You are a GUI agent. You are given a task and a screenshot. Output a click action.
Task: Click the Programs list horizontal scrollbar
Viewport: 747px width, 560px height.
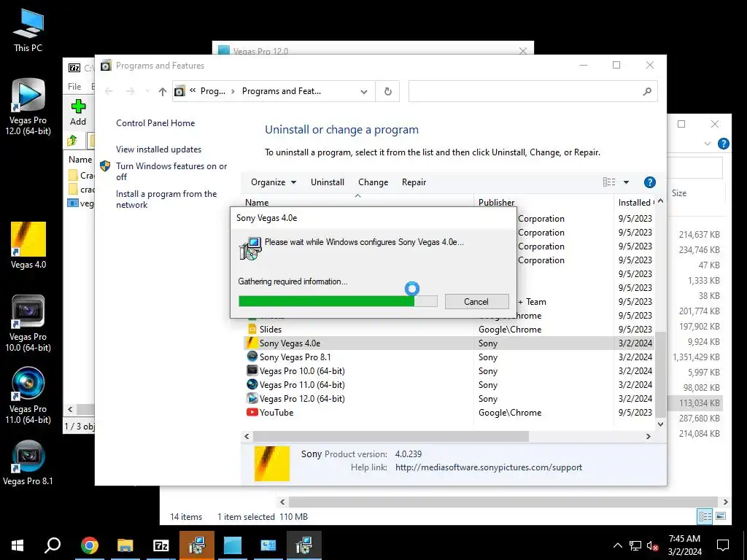(x=391, y=436)
